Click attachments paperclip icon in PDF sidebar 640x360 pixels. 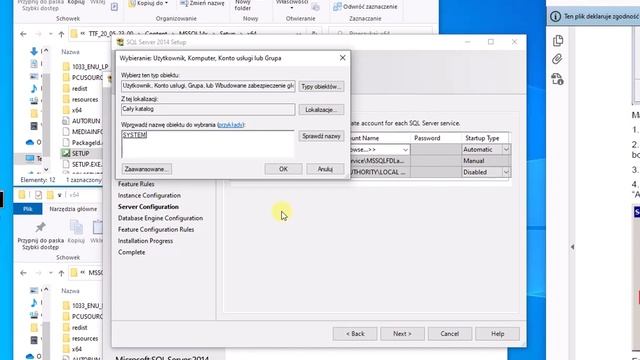click(x=558, y=59)
